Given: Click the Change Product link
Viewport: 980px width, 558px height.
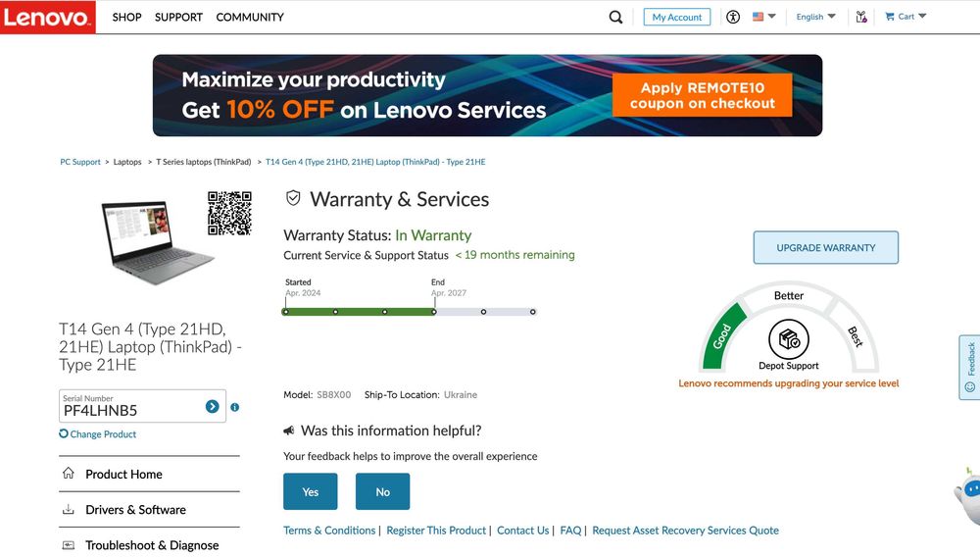Looking at the screenshot, I should [102, 434].
